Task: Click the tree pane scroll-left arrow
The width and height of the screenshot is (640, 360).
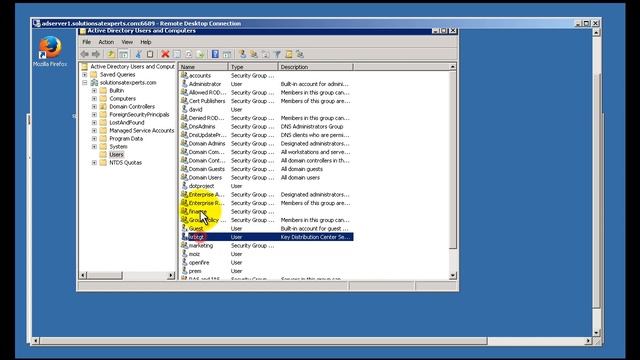Action: pos(83,276)
